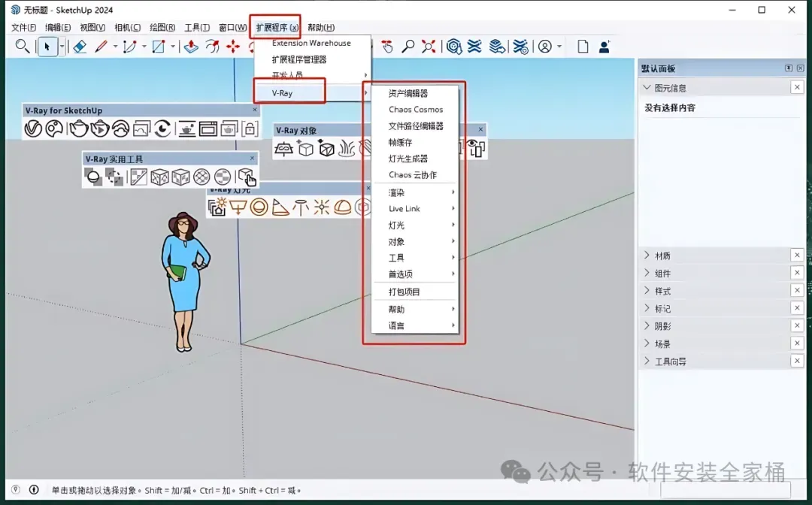Close the 工具向导 panel section
This screenshot has height=505, width=812.
click(x=797, y=361)
